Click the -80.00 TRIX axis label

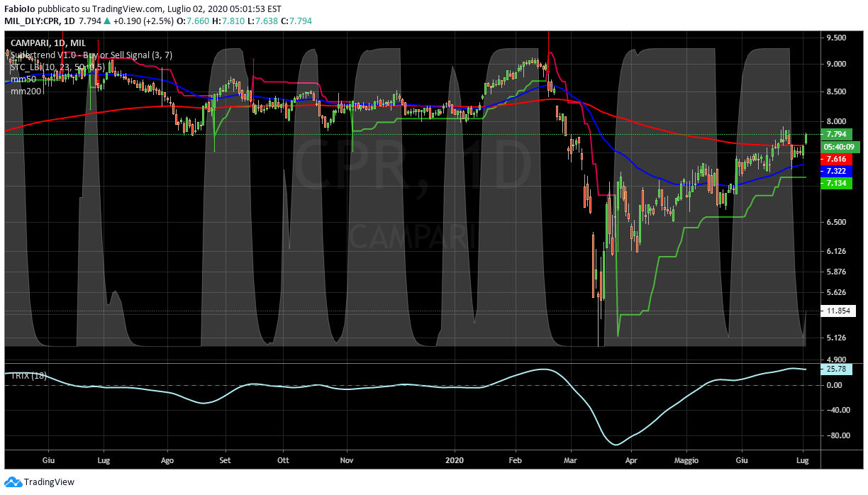(x=837, y=435)
